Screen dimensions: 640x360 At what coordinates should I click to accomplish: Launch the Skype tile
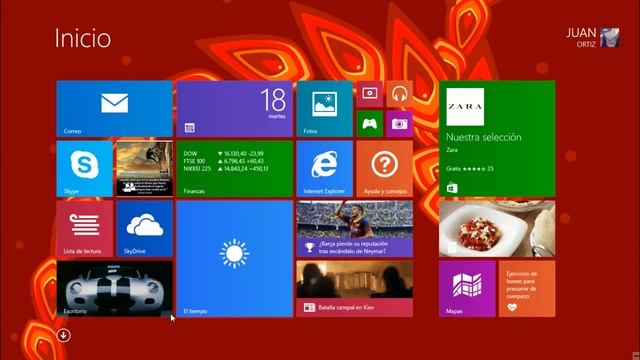pyautogui.click(x=84, y=169)
